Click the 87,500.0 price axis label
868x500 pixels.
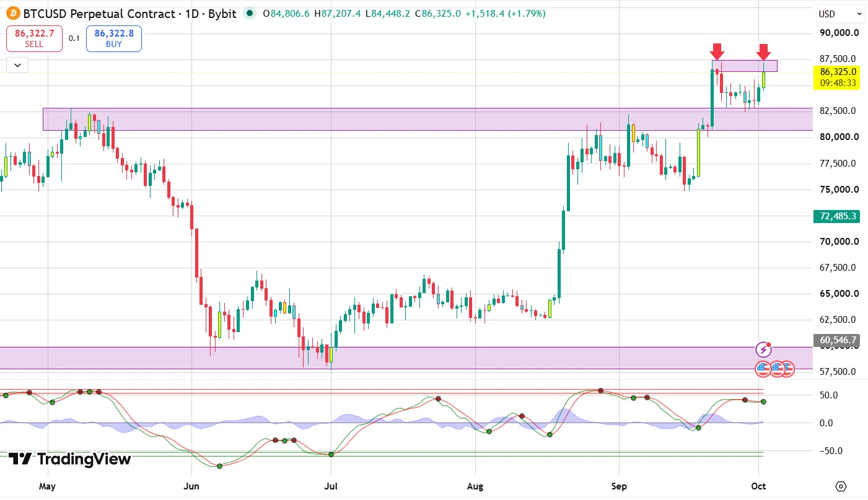pyautogui.click(x=839, y=59)
